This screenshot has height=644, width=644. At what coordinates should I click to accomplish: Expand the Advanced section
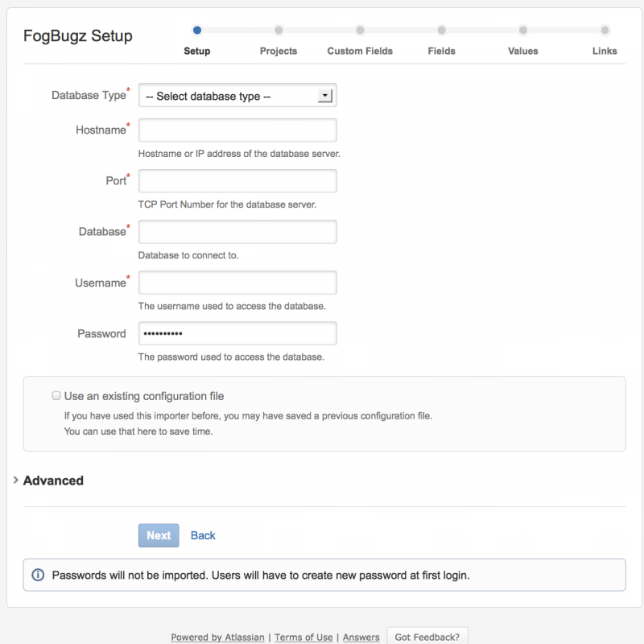pyautogui.click(x=53, y=481)
